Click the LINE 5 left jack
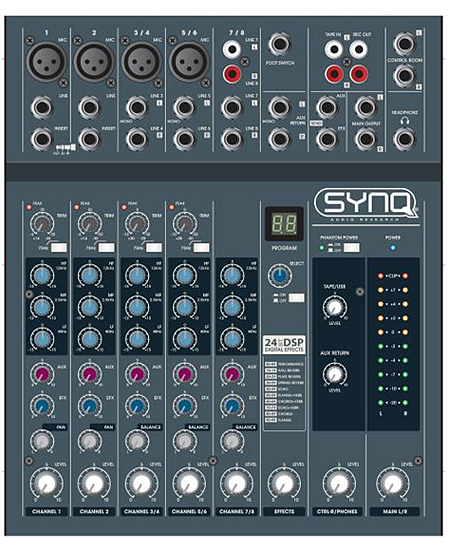 coord(184,108)
